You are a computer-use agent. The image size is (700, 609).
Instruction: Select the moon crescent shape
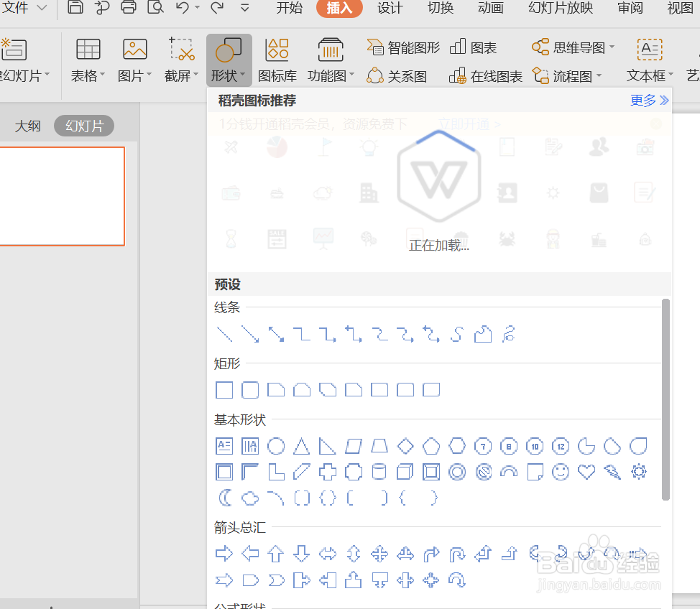(x=225, y=498)
